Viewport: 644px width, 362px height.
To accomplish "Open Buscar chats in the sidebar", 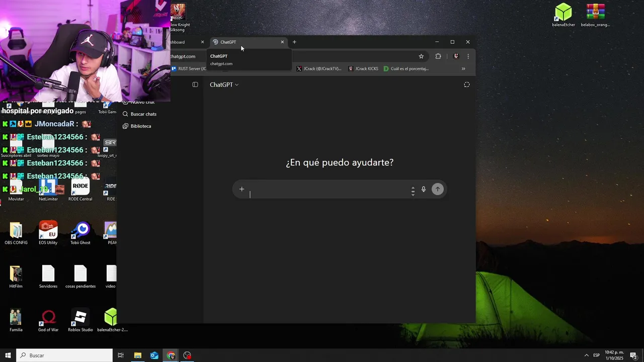I will point(140,114).
